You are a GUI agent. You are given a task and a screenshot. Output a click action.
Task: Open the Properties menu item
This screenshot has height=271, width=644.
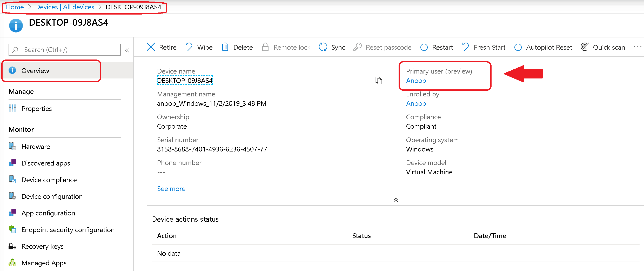coord(37,109)
